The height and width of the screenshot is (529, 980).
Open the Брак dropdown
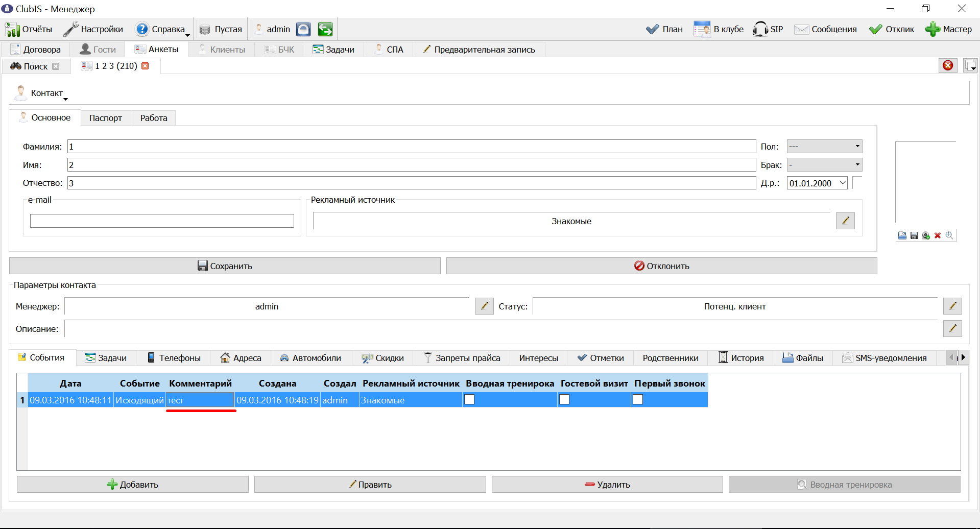point(824,165)
